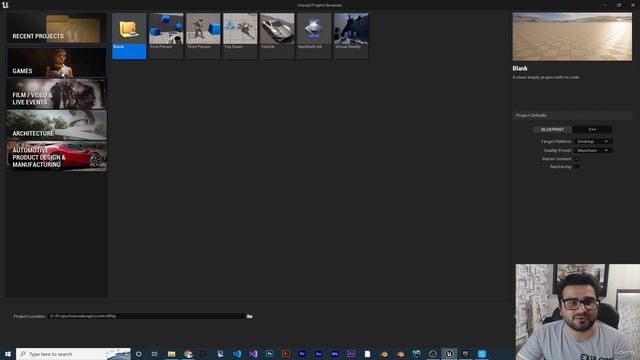Switch to Unreal Engine taskbar icon

pos(449,354)
